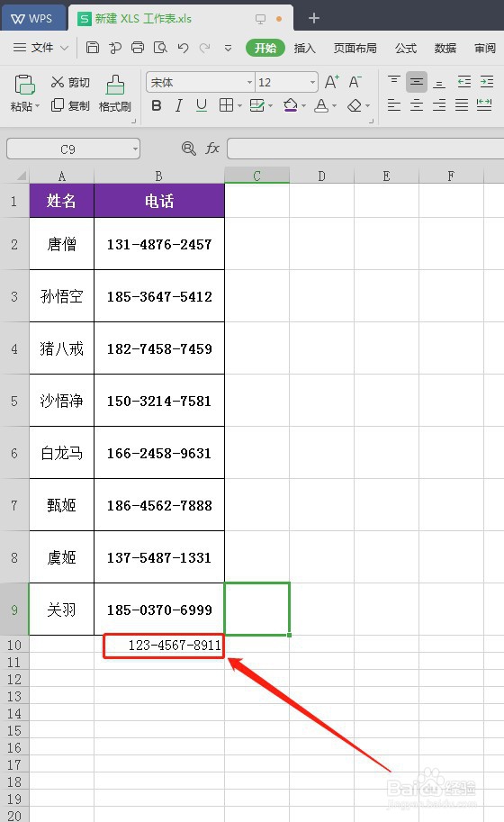
Task: Click the font color A swatch
Action: tap(321, 105)
